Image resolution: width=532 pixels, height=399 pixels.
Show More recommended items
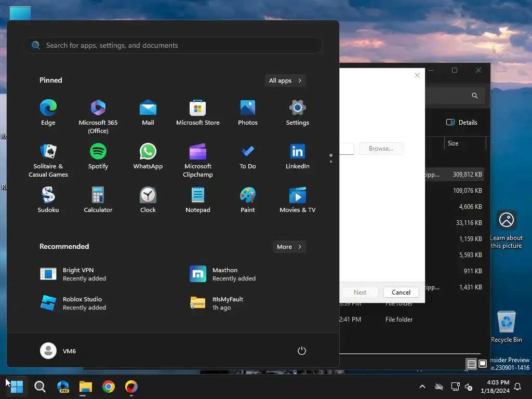tap(289, 247)
